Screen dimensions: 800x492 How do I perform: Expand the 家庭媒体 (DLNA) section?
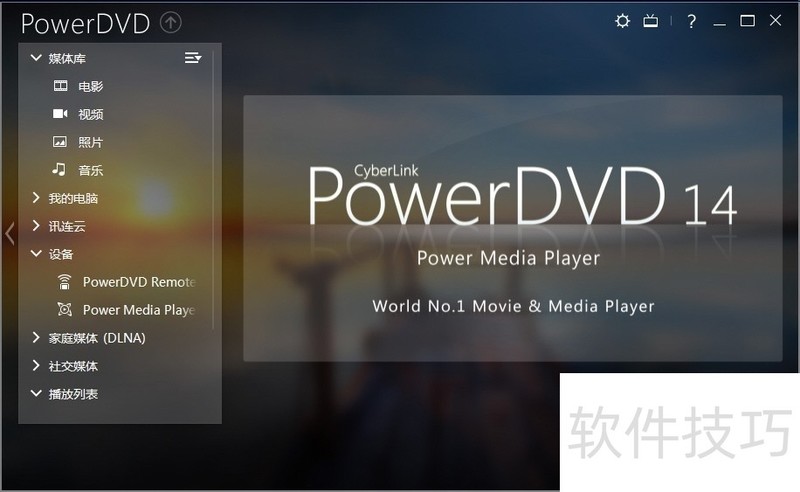click(x=36, y=337)
